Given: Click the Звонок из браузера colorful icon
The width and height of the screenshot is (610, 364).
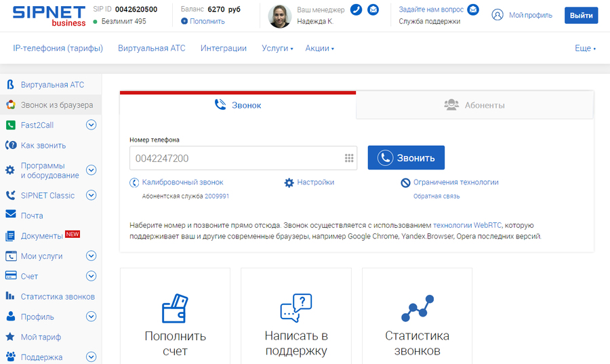Looking at the screenshot, I should pos(10,104).
